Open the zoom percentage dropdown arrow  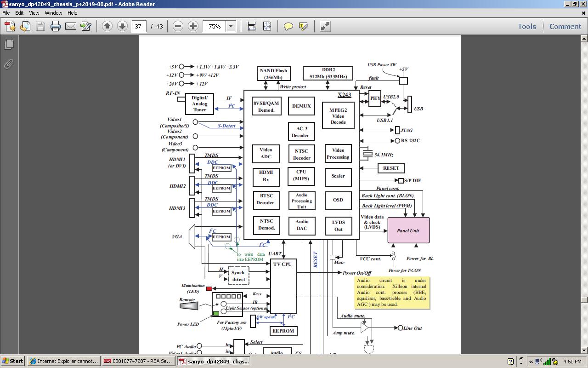[x=231, y=26]
